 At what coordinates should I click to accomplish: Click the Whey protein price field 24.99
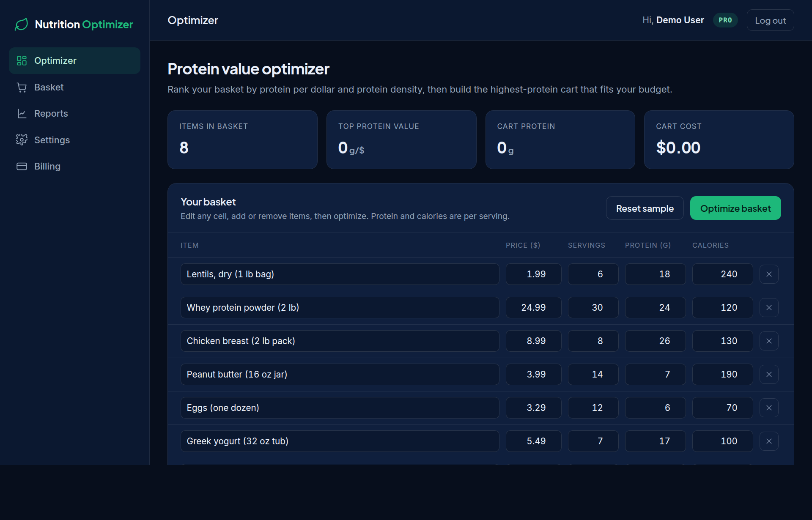tap(534, 308)
